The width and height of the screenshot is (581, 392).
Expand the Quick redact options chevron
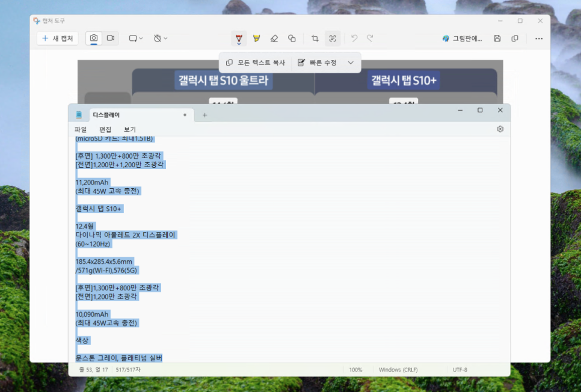click(351, 63)
